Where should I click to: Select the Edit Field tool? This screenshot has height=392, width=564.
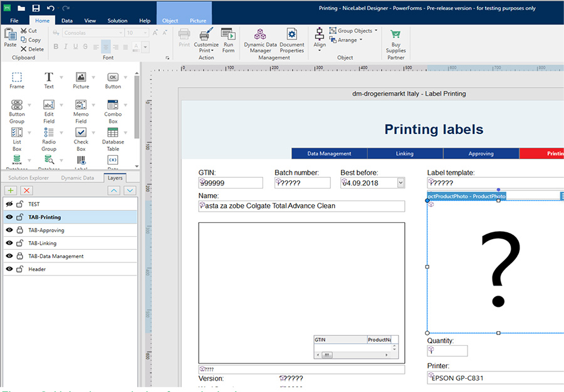coord(49,111)
